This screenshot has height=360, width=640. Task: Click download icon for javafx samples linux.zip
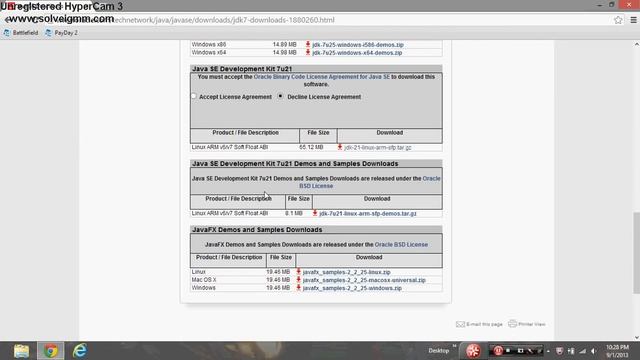(298, 271)
